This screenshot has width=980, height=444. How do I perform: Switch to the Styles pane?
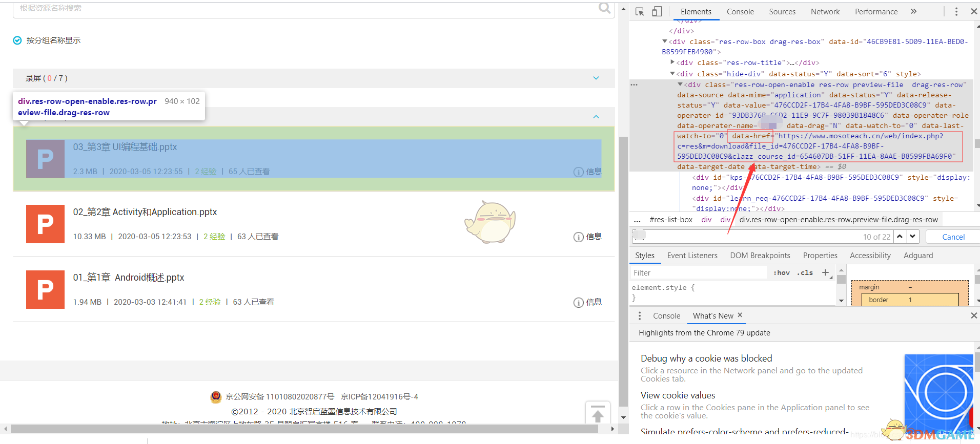pyautogui.click(x=645, y=256)
